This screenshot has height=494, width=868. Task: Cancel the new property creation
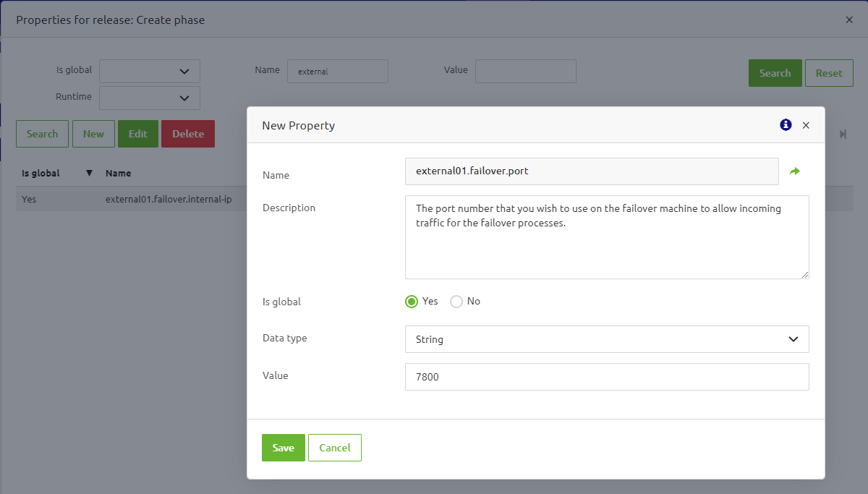(334, 447)
